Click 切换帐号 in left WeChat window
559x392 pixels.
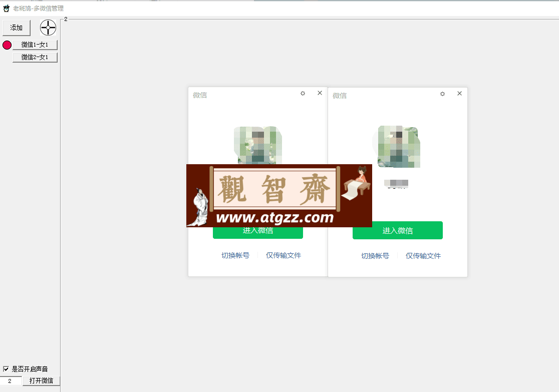point(235,255)
